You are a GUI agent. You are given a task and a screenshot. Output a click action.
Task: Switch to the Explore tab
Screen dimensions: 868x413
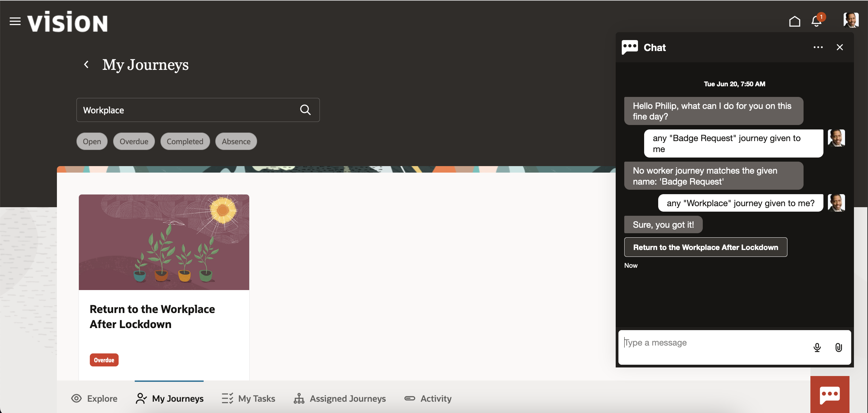click(x=94, y=399)
